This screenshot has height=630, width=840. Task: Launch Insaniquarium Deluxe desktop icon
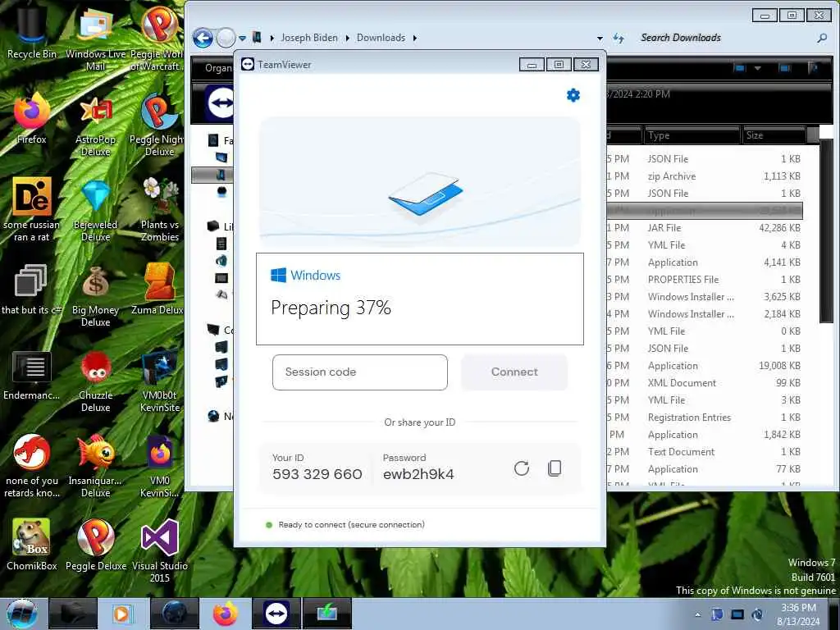pyautogui.click(x=95, y=466)
